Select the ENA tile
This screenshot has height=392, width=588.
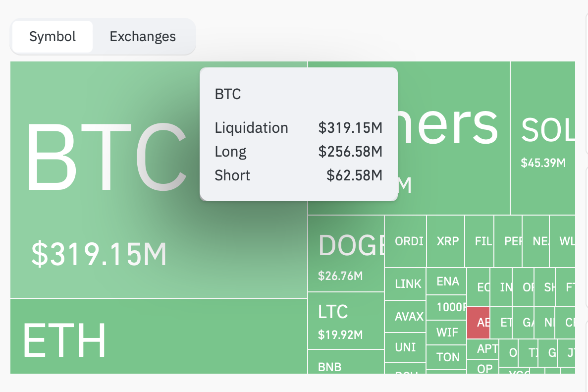446,281
